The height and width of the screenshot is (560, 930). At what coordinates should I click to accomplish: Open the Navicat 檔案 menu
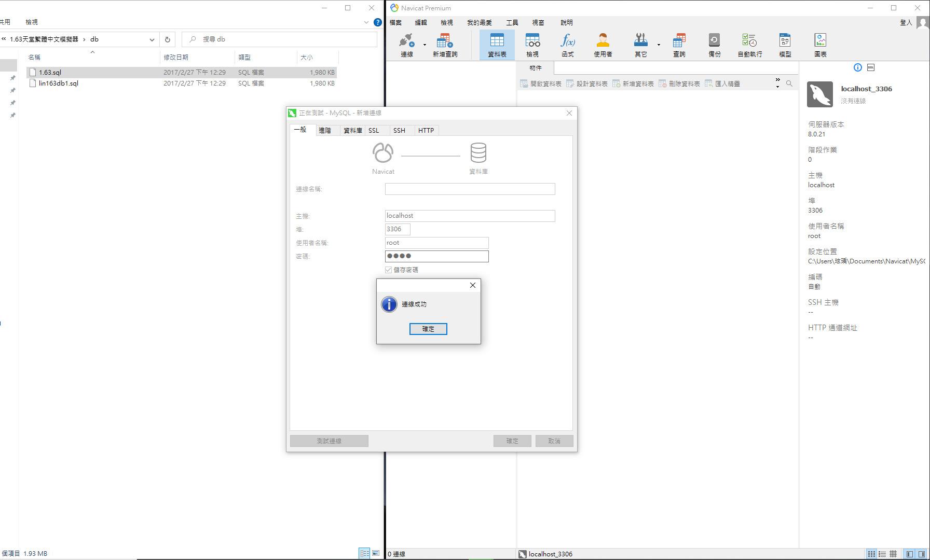[395, 23]
